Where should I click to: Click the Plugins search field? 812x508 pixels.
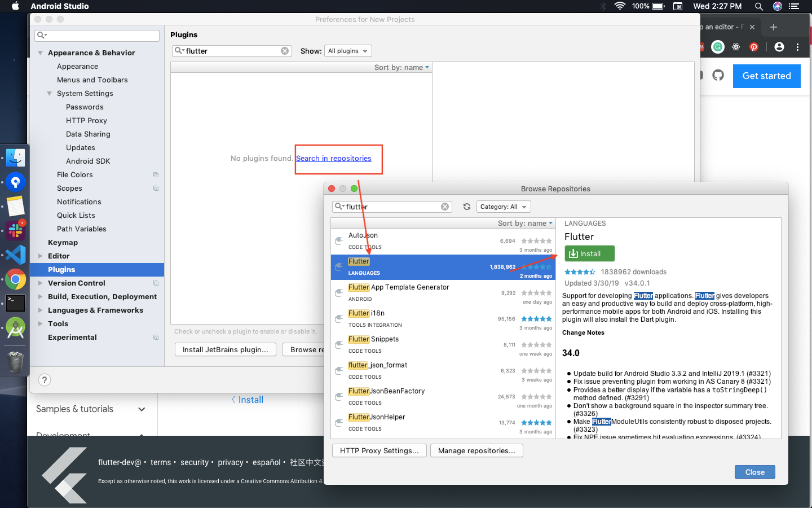coord(231,51)
